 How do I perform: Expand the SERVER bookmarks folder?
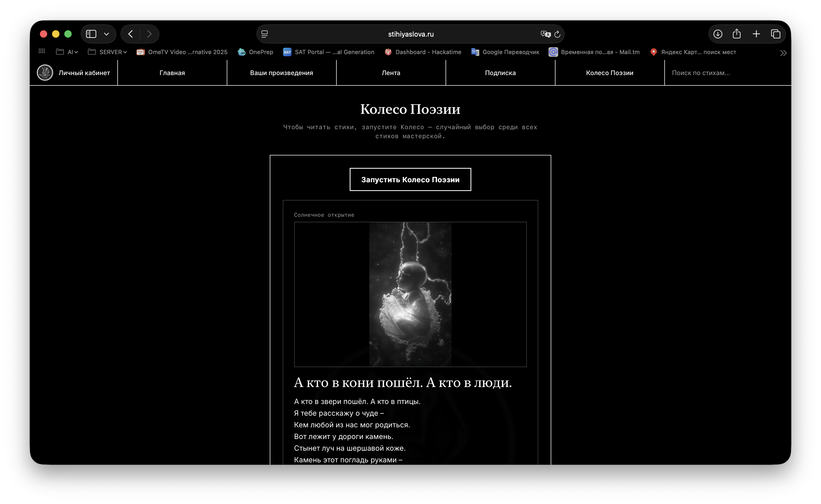point(107,52)
